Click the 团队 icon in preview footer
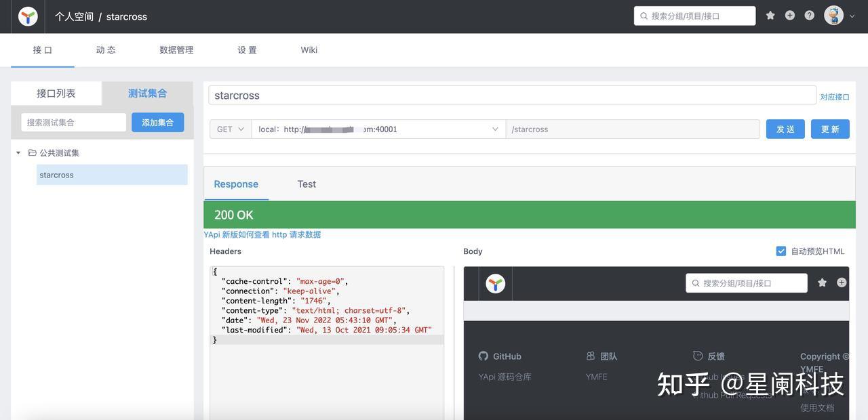Screen dimensions: 868x420 click(591, 356)
